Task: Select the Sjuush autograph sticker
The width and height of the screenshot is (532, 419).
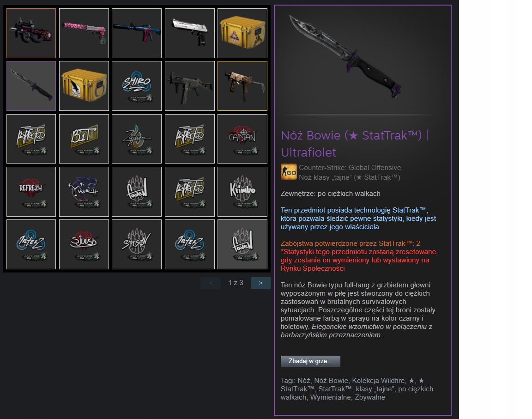Action: click(84, 244)
